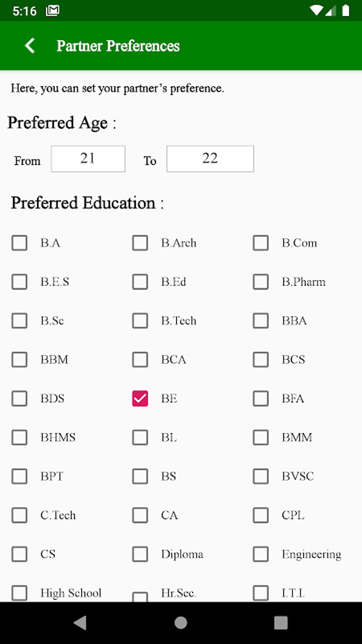This screenshot has height=644, width=362.
Task: Check the B.A education option
Action: click(x=20, y=243)
